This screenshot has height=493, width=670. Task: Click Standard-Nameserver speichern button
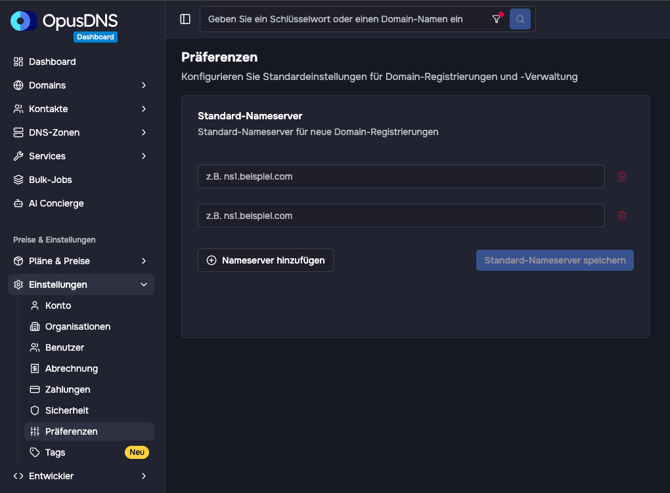(x=555, y=260)
